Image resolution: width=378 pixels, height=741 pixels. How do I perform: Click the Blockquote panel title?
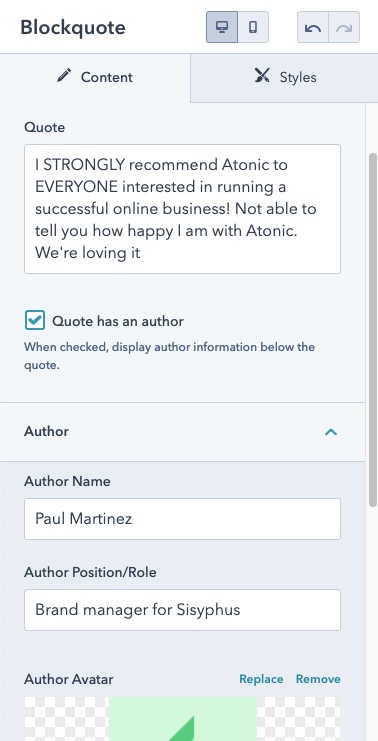click(73, 27)
